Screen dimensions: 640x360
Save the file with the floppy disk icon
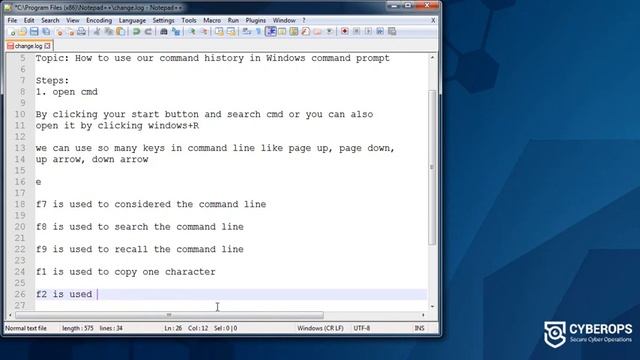34,31
